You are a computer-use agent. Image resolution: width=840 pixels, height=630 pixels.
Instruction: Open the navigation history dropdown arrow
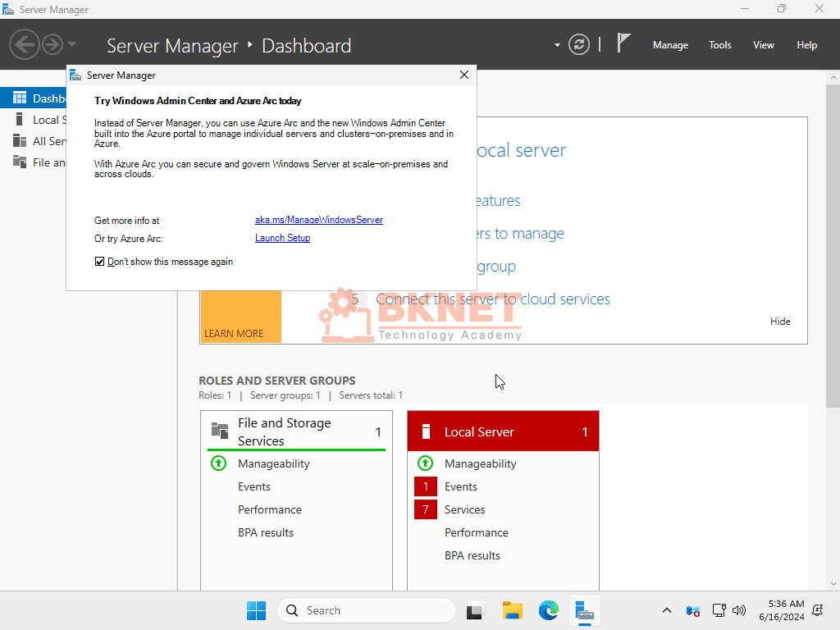pyautogui.click(x=71, y=44)
